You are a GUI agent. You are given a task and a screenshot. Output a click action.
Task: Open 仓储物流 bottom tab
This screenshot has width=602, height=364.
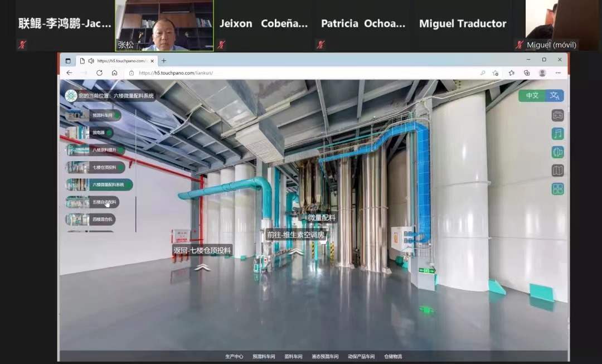coord(393,356)
